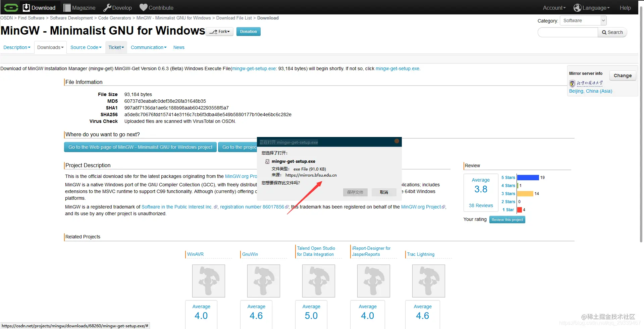The height and width of the screenshot is (329, 644).
Task: Filter reviews by 4 Stars
Action: pos(508,186)
